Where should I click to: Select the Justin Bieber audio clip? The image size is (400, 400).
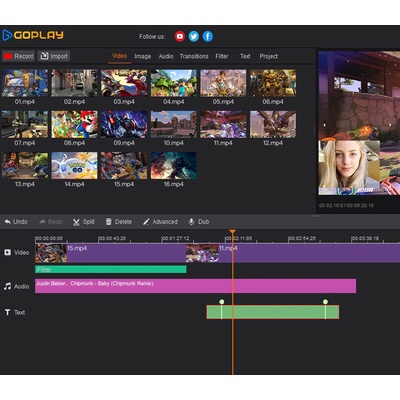(x=196, y=286)
